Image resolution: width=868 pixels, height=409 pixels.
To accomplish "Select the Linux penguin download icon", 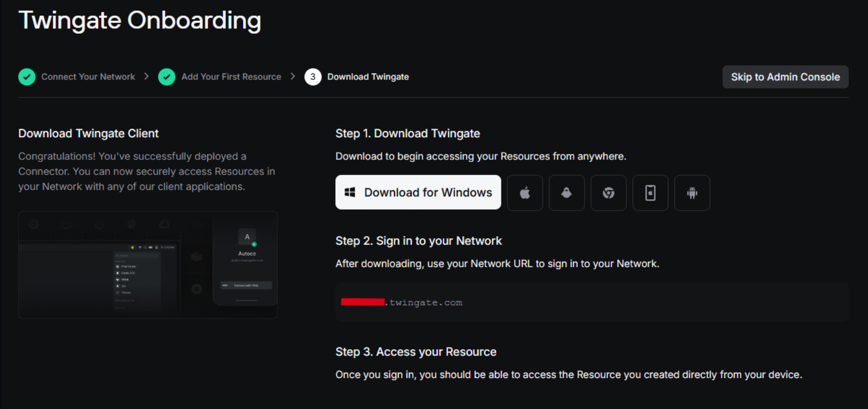I will 566,193.
